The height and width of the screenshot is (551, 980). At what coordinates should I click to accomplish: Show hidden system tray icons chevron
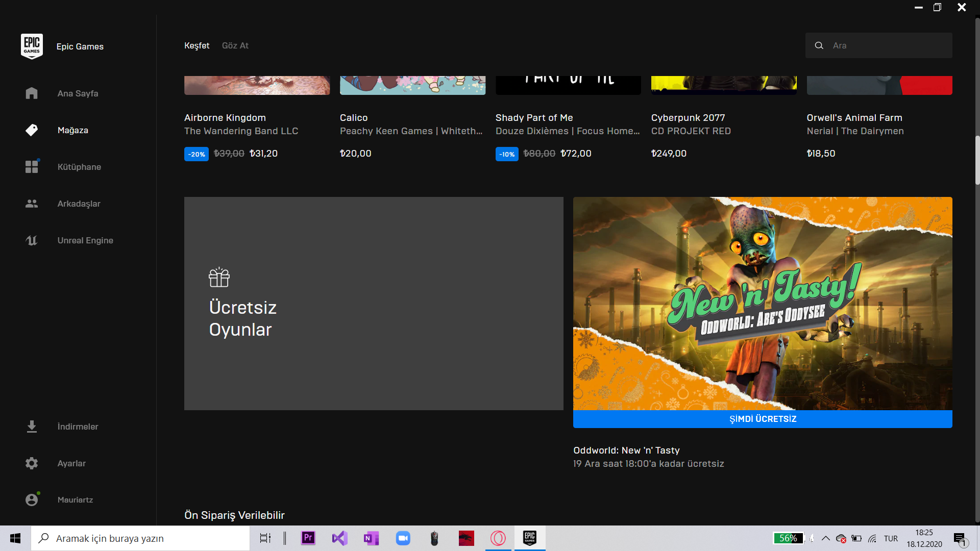click(825, 538)
